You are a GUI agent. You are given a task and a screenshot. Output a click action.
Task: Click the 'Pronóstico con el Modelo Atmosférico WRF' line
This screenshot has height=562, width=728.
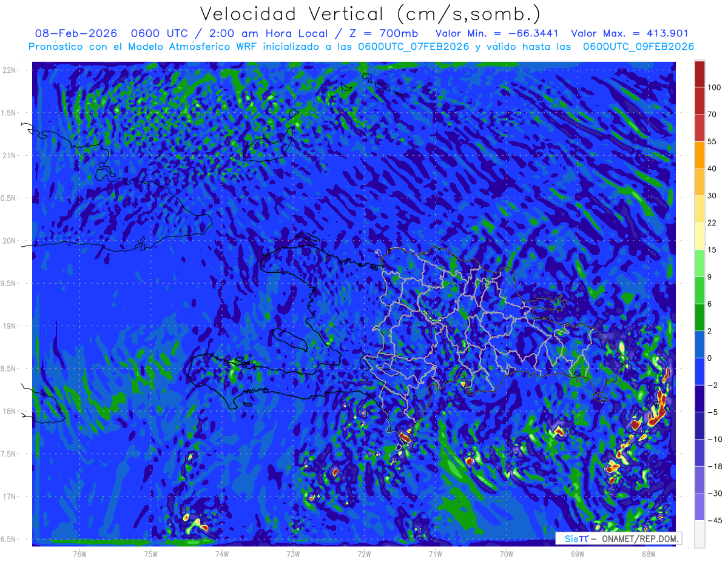click(x=361, y=46)
